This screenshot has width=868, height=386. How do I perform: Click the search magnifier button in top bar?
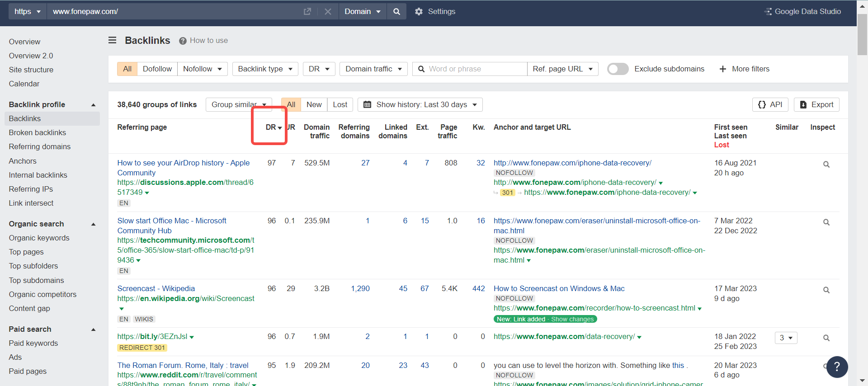pyautogui.click(x=396, y=11)
